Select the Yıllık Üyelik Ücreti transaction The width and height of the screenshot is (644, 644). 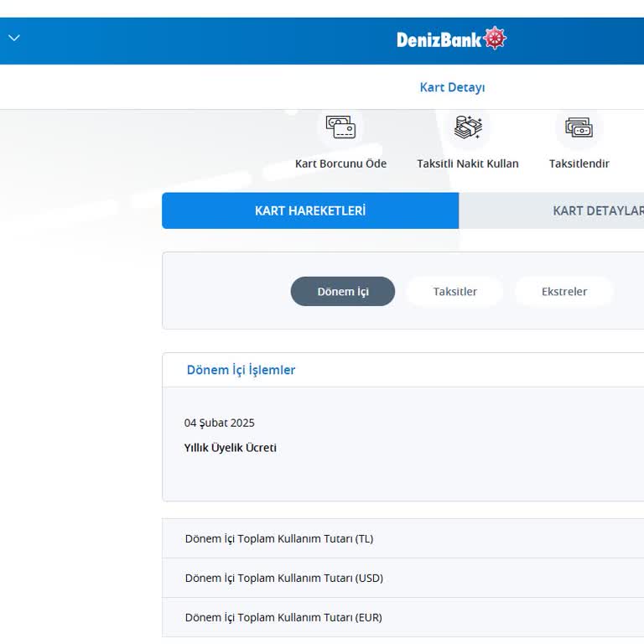point(230,447)
